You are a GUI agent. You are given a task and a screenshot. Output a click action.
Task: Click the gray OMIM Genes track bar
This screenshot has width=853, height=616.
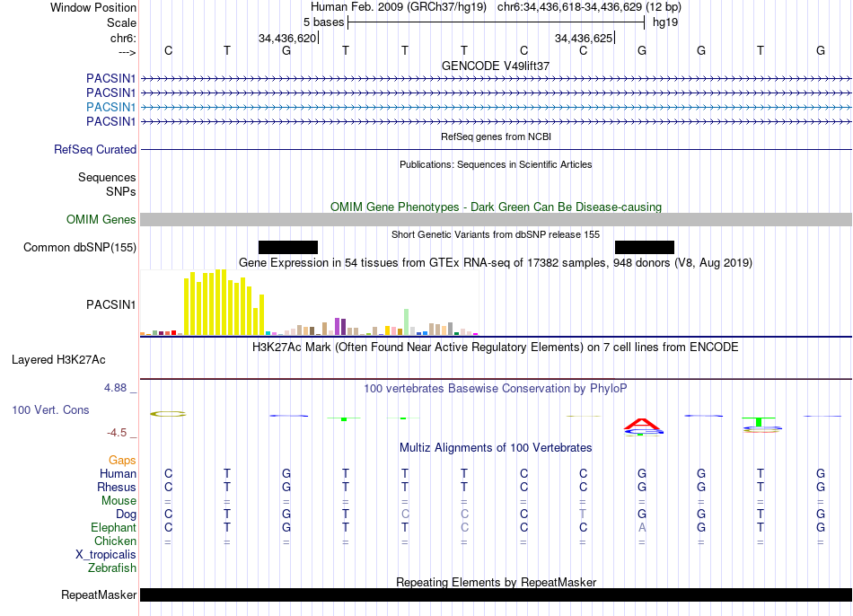(x=496, y=219)
